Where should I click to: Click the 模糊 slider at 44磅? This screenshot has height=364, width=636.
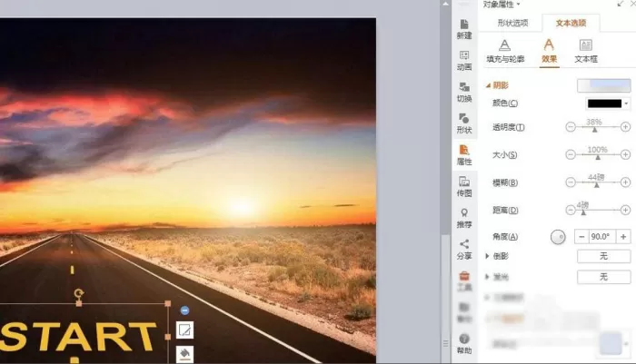pyautogui.click(x=596, y=183)
